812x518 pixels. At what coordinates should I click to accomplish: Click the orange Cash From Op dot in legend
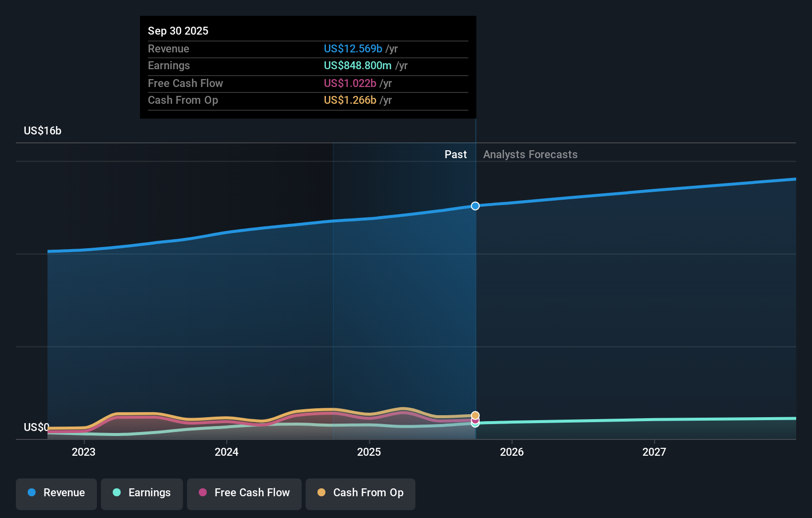point(321,493)
